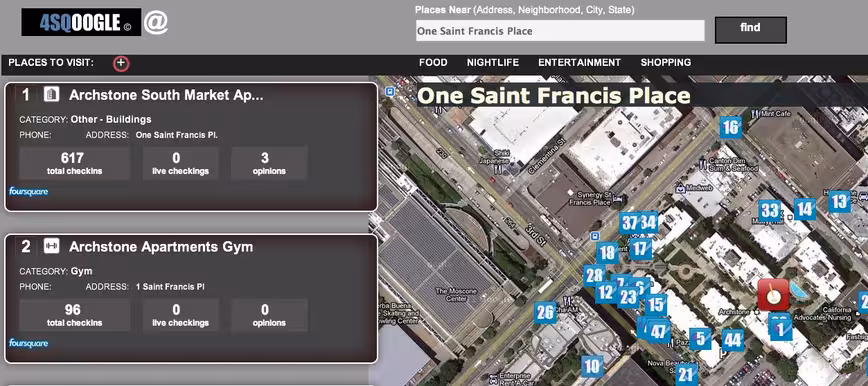Image resolution: width=868 pixels, height=386 pixels.
Task: Open the 4SQOOGLE logo
Action: [81, 23]
